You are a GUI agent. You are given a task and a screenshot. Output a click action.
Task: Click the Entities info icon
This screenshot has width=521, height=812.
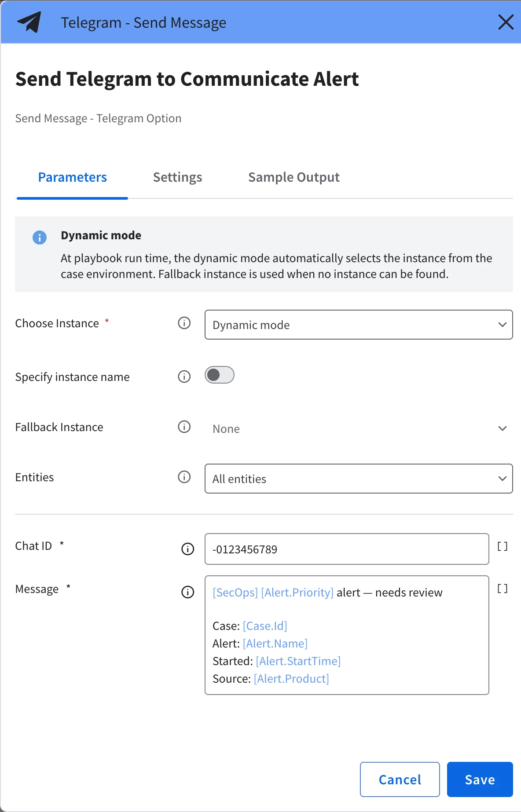tap(184, 477)
